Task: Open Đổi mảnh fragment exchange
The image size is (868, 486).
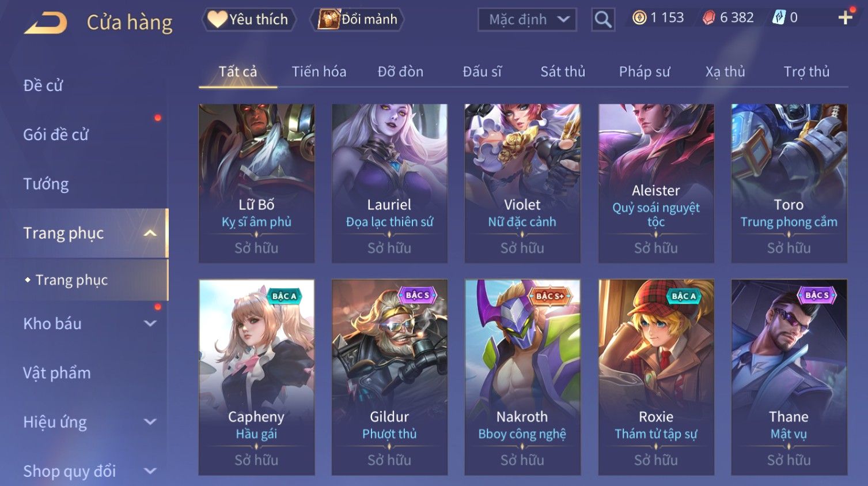Action: [x=357, y=20]
